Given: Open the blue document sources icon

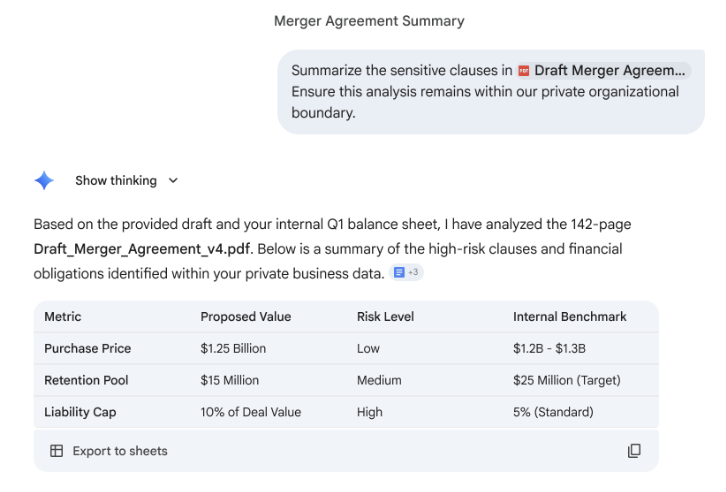Looking at the screenshot, I should pyautogui.click(x=399, y=273).
